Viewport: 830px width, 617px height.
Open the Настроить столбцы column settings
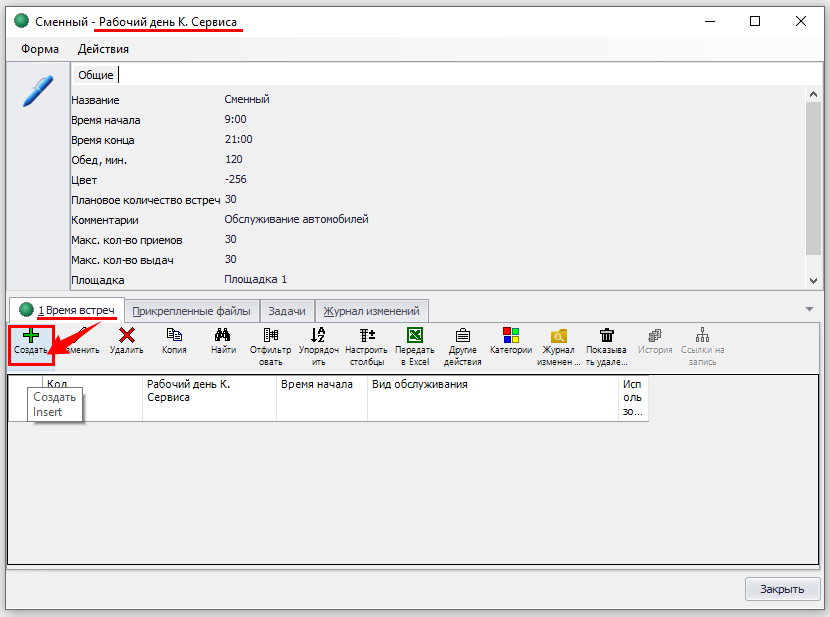pyautogui.click(x=366, y=336)
